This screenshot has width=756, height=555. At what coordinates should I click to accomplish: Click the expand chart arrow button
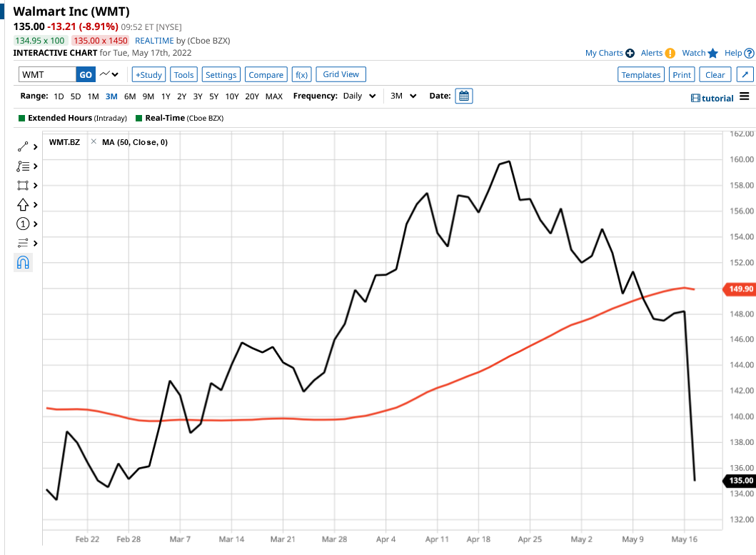(745, 75)
